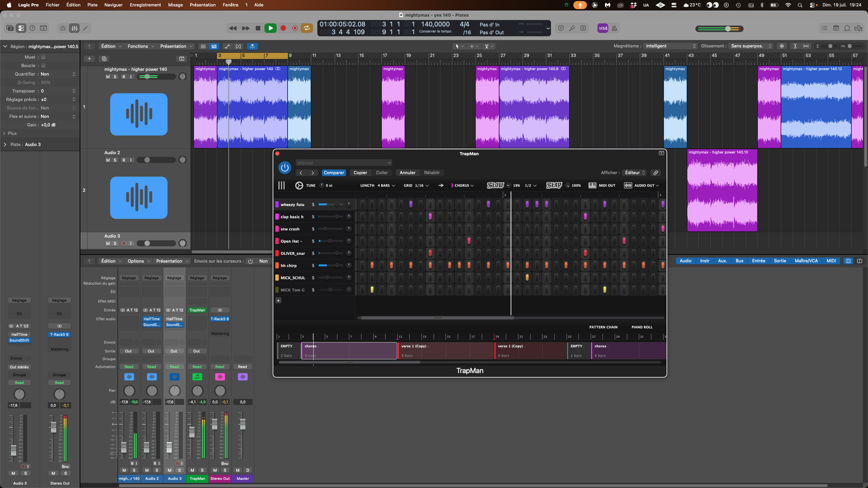Solo the wheezy futu row in TrapMan

pyautogui.click(x=313, y=205)
